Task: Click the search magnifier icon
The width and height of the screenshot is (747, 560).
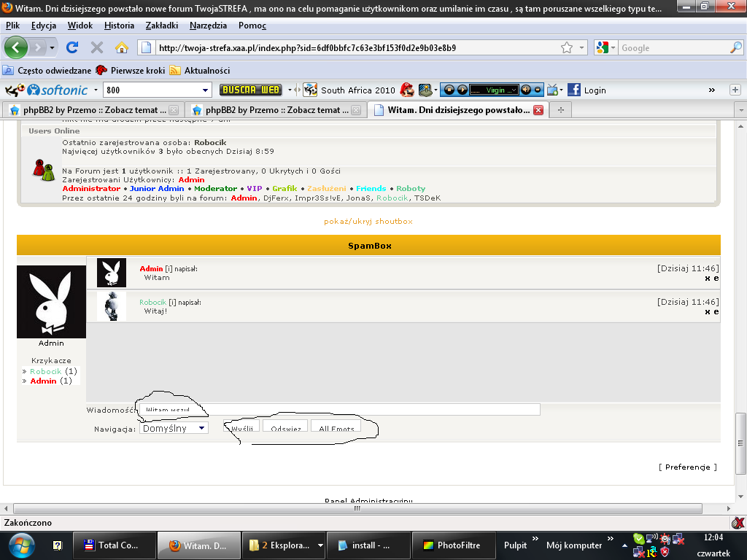Action: 735,47
